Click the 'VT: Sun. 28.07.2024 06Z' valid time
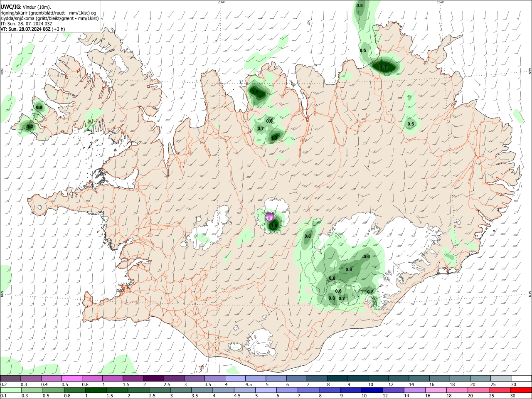 (x=25, y=29)
